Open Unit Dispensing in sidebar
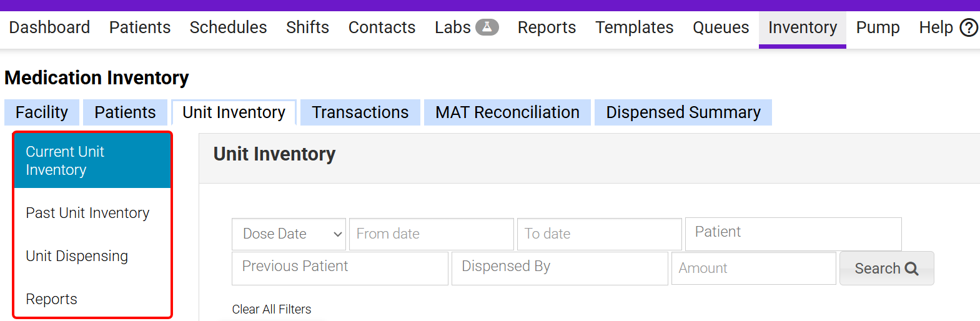The height and width of the screenshot is (321, 980). click(x=77, y=256)
